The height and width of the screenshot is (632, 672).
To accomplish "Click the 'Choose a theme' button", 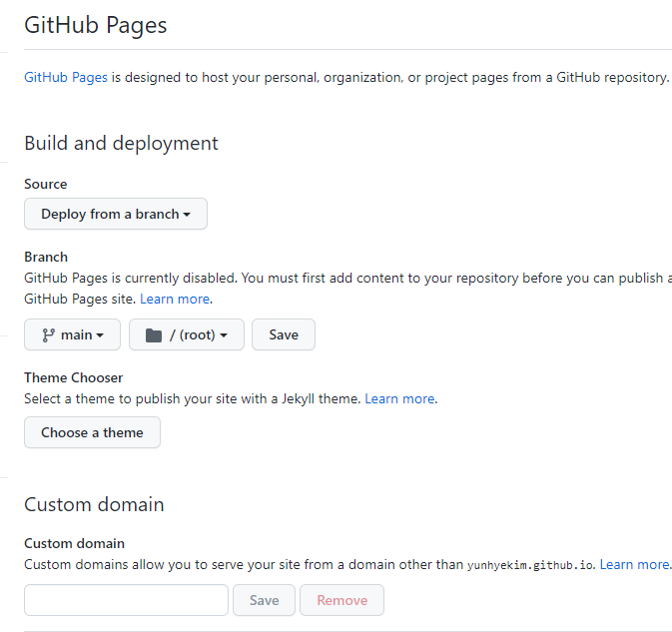I will (x=92, y=432).
